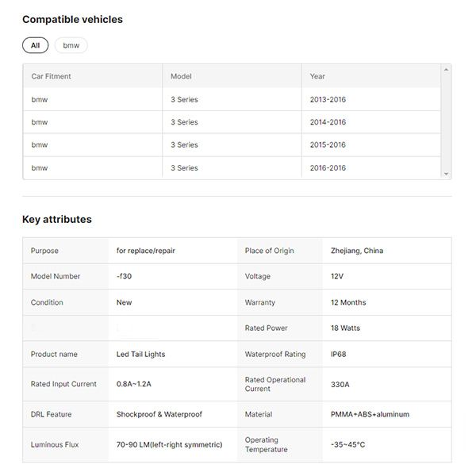Click the table scrollbar up arrow
This screenshot has width=476, height=476.
pyautogui.click(x=446, y=70)
